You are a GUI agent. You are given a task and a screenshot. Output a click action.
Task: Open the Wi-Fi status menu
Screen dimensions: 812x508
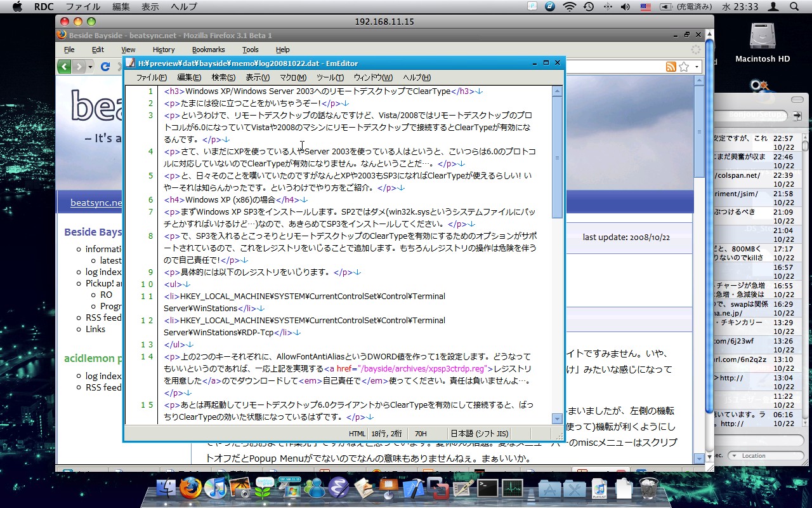(x=569, y=7)
